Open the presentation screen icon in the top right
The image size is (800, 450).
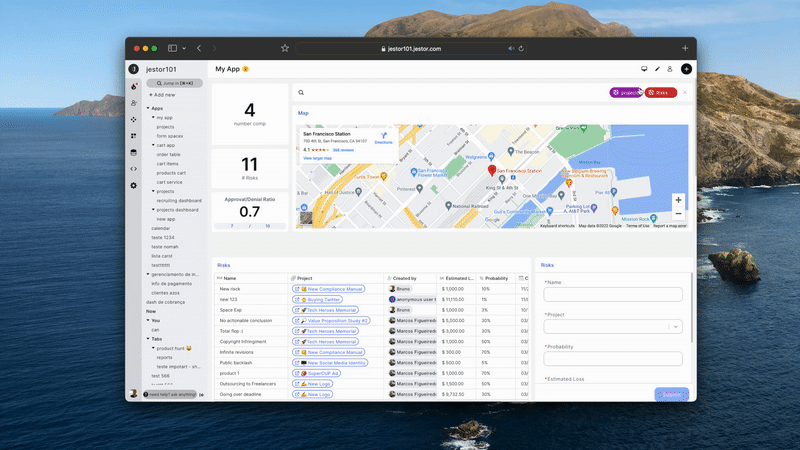pos(644,69)
